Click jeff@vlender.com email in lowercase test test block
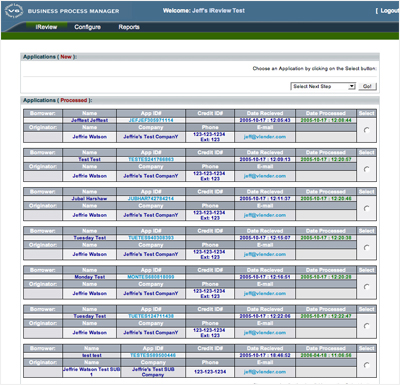The width and height of the screenshot is (400, 385). (x=265, y=372)
